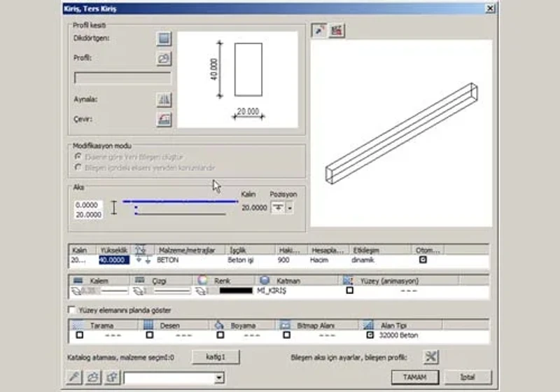This screenshot has height=392, width=560.
Task: Click the black color swatch under Renk
Action: coord(236,290)
